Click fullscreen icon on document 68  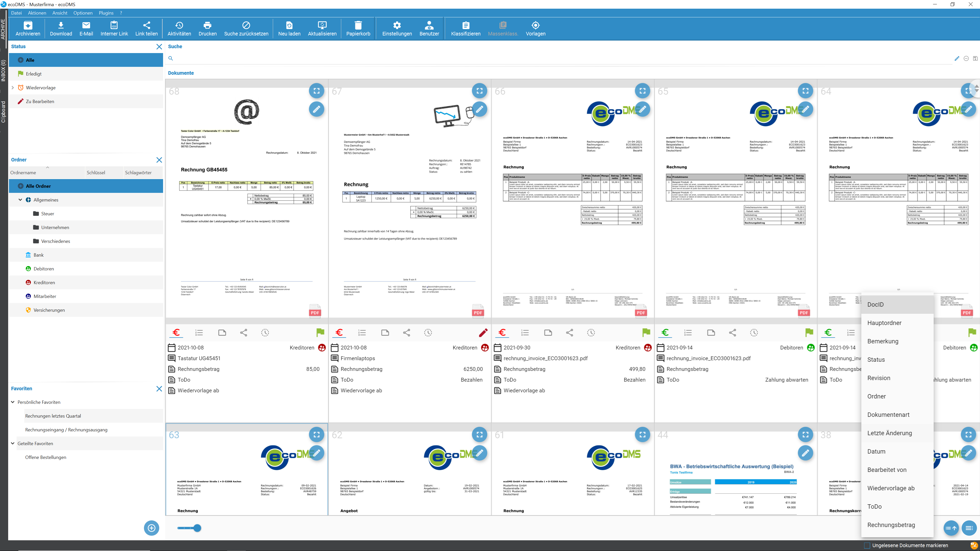click(x=316, y=91)
